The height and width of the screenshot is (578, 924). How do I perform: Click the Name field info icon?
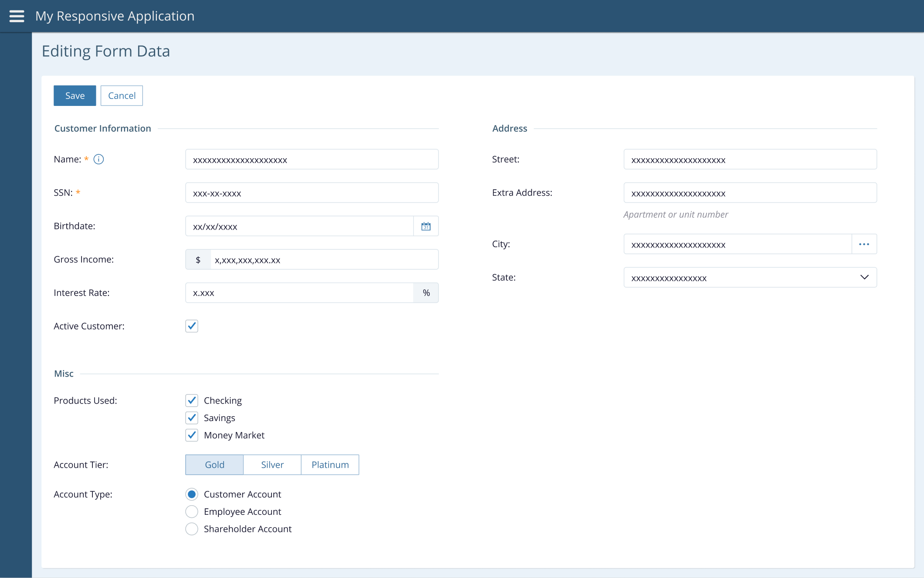click(x=99, y=159)
